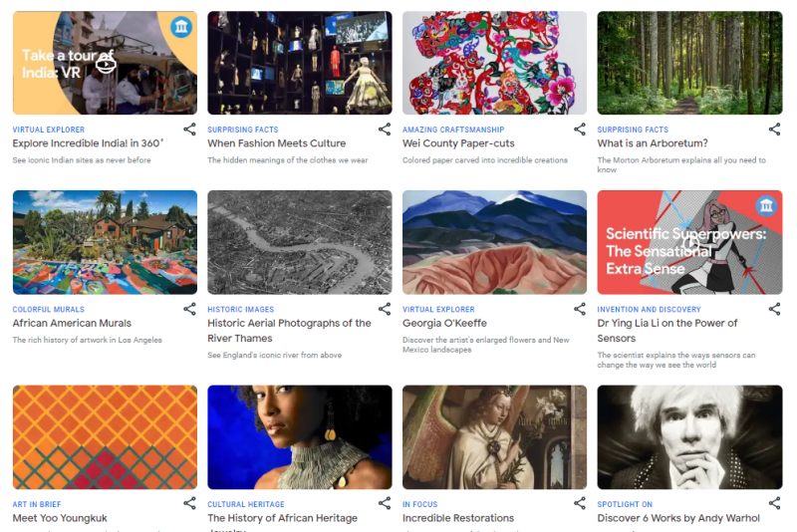Share the Meet Yoo Youngkuk card
The image size is (797, 532).
pos(189,503)
